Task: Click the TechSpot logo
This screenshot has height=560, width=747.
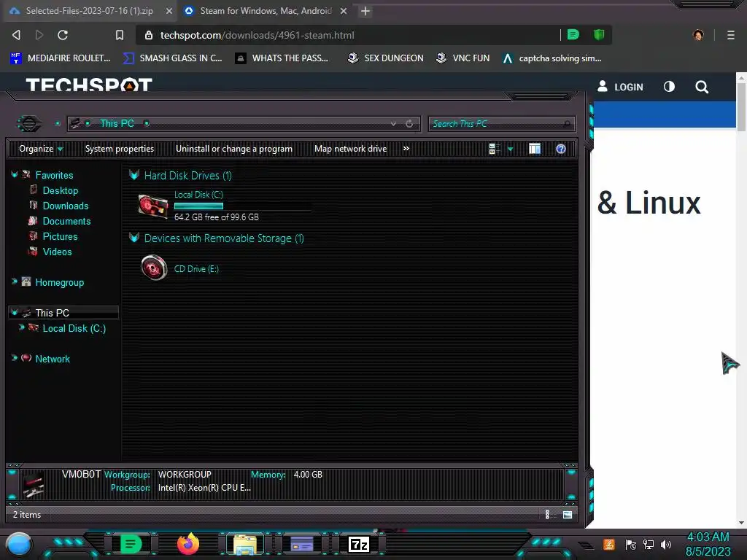Action: (x=89, y=85)
